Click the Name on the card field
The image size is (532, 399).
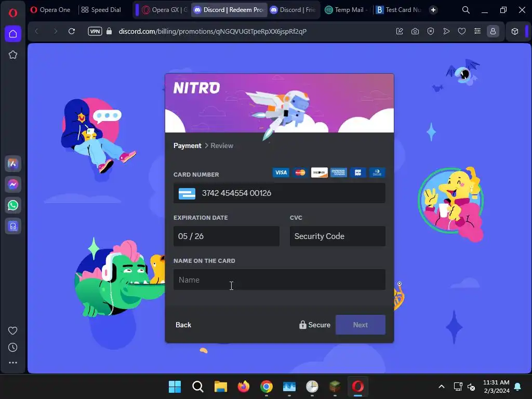(279, 280)
